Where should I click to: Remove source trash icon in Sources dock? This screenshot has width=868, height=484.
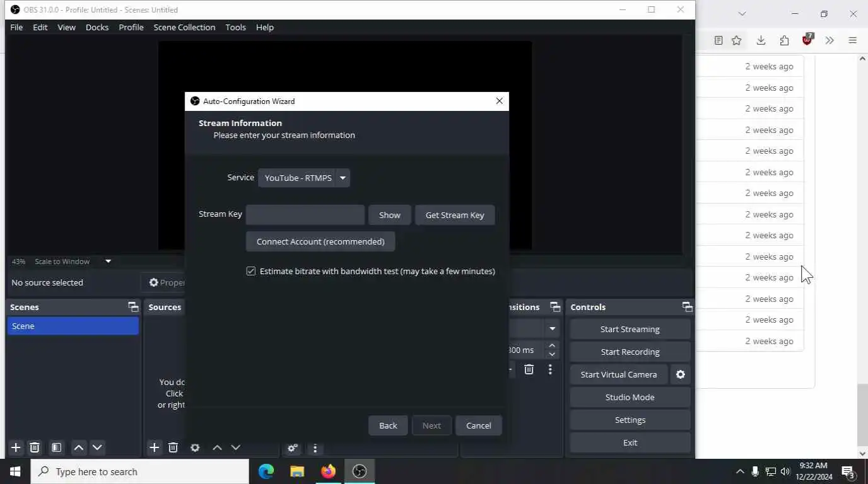tap(173, 447)
